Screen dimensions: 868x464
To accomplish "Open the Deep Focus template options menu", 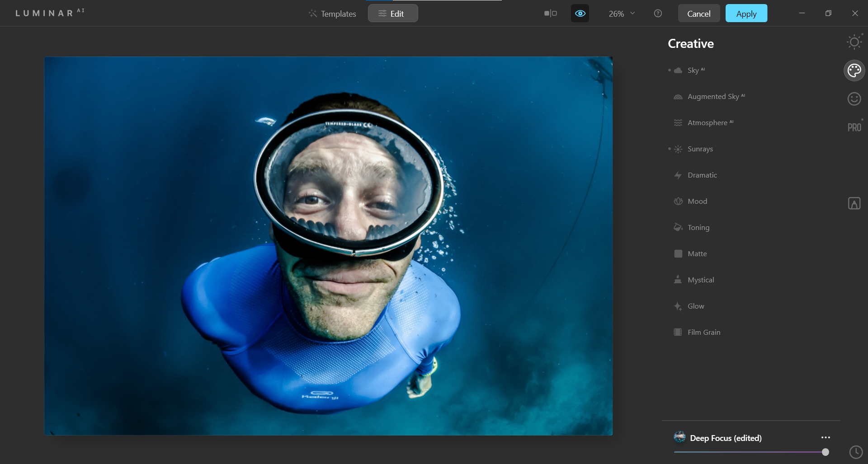I will [x=826, y=437].
